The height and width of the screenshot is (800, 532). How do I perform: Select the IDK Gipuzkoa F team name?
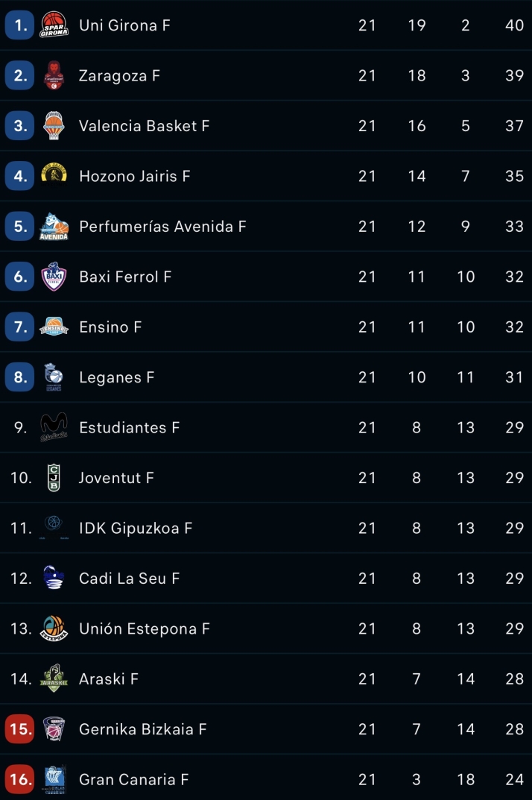pyautogui.click(x=136, y=529)
